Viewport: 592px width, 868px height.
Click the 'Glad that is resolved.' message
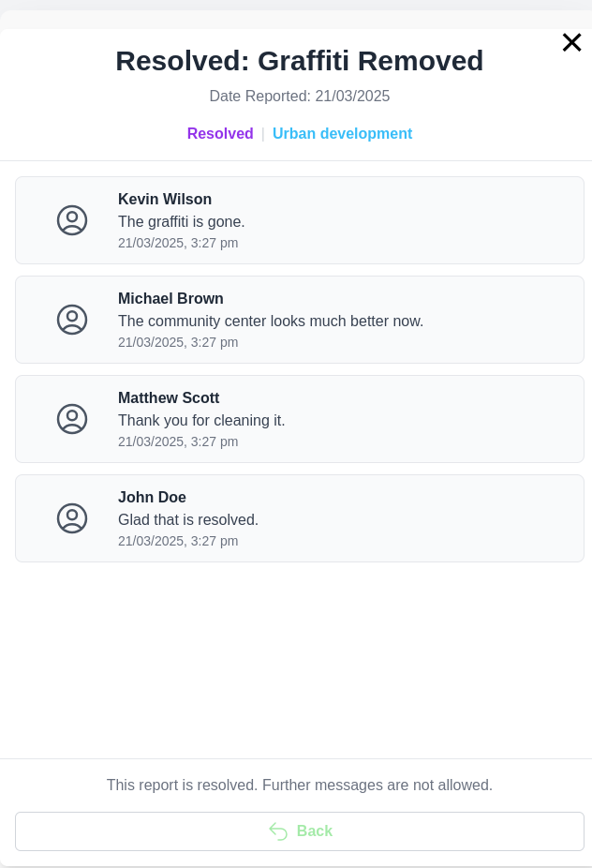(188, 520)
